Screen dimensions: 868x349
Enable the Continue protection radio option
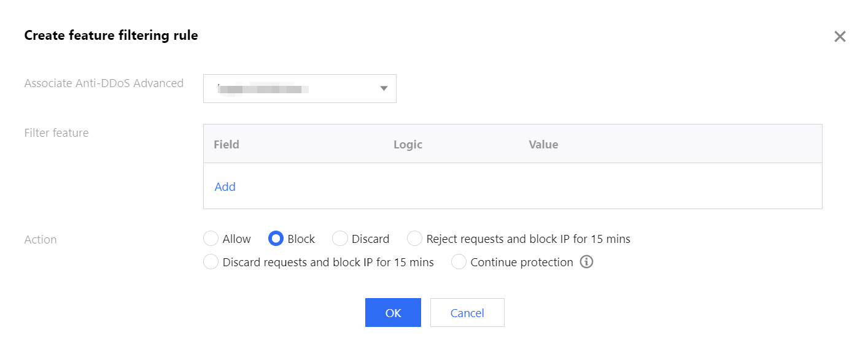pyautogui.click(x=459, y=263)
